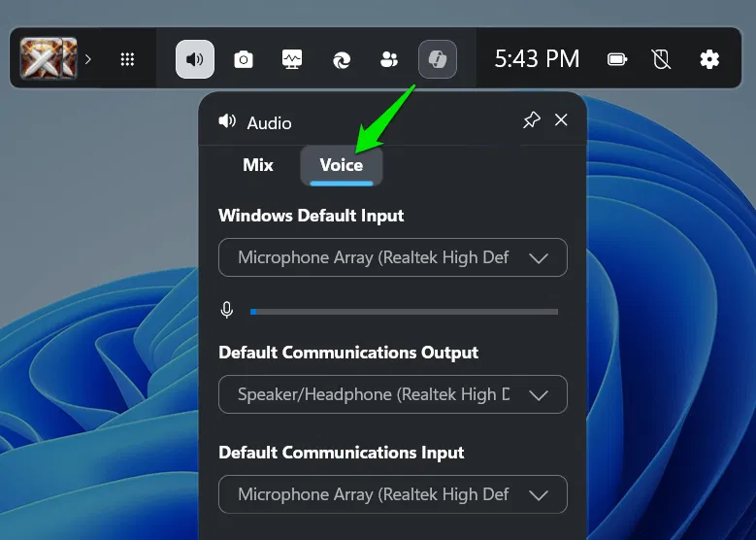The width and height of the screenshot is (756, 540).
Task: Open the Performance monitor widget
Action: coord(292,59)
